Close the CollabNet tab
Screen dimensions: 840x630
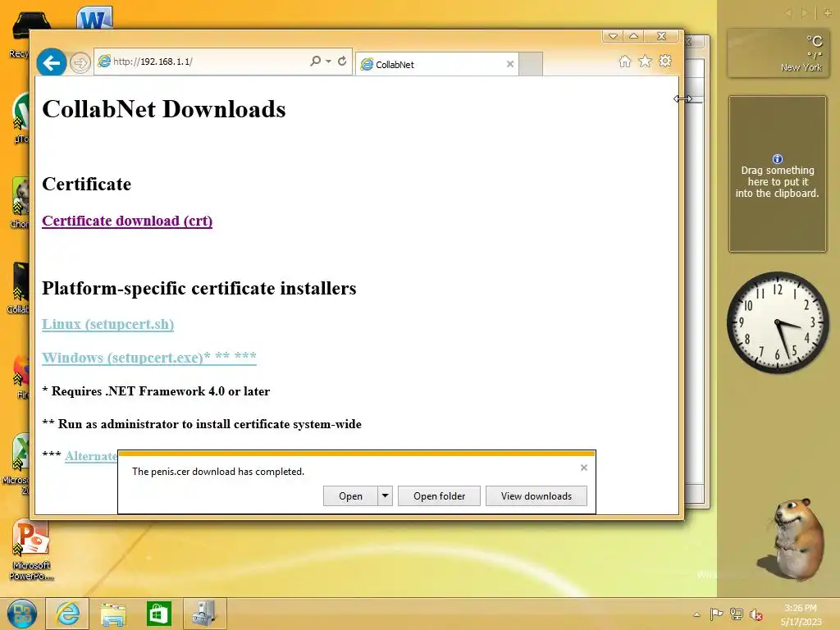510,64
